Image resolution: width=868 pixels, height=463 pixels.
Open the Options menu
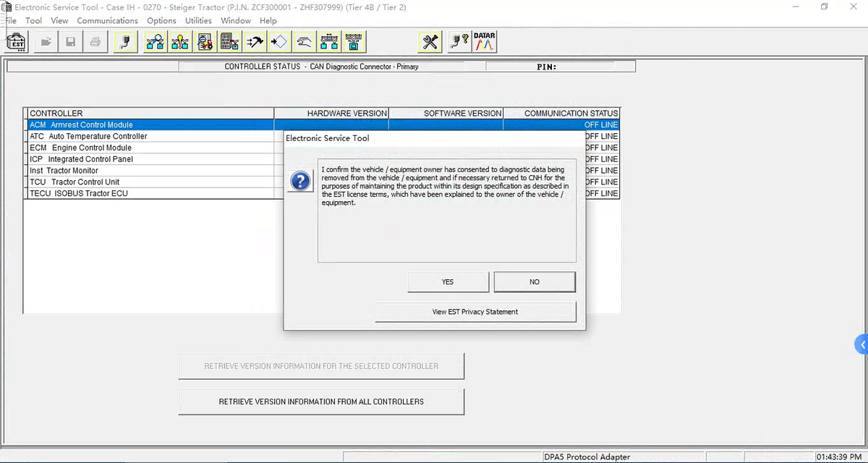(161, 21)
